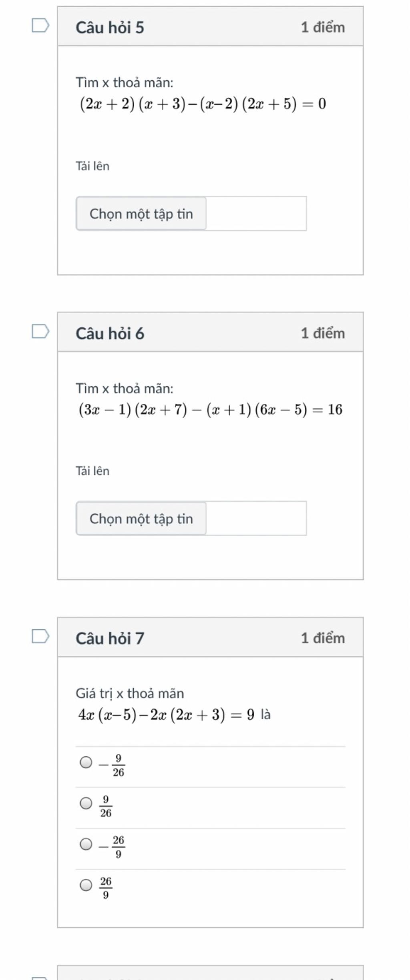Click the Câu hỏi 6 header title
Screen dimensions: 410x980
110,333
